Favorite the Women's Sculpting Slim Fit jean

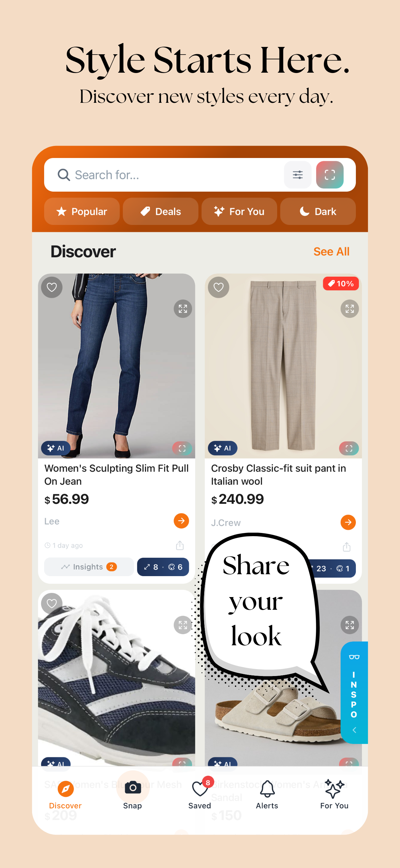tap(52, 287)
